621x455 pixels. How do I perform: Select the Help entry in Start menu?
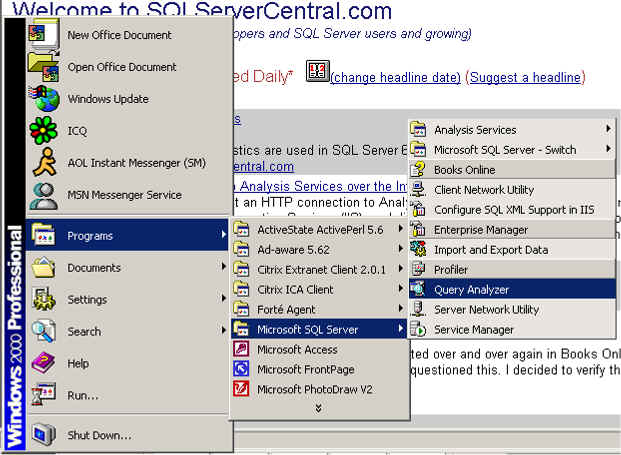point(128,363)
